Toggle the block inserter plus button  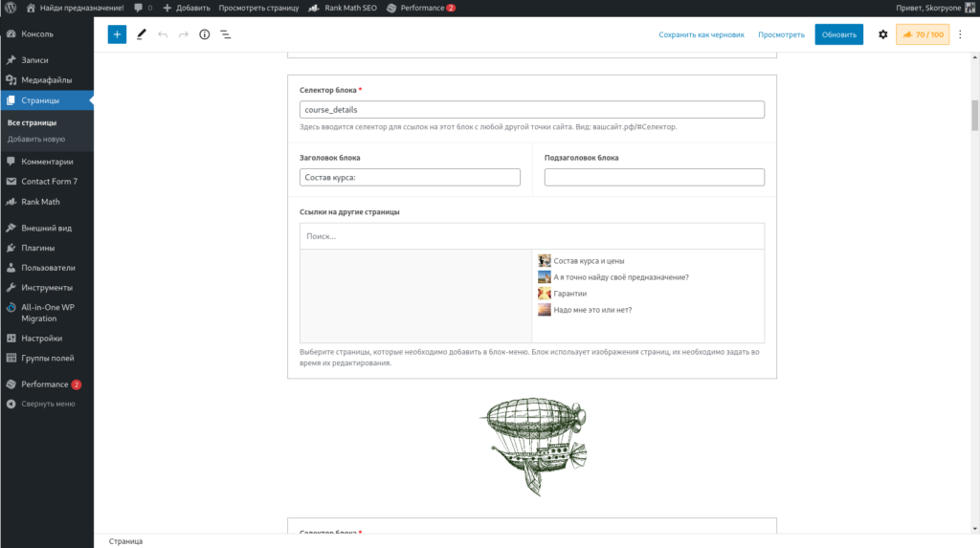[x=117, y=34]
